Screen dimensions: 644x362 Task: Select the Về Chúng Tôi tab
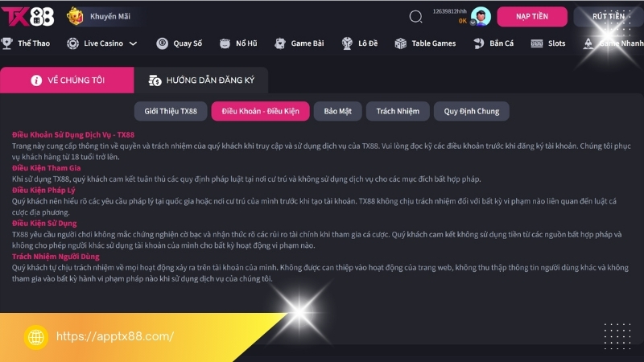[67, 80]
